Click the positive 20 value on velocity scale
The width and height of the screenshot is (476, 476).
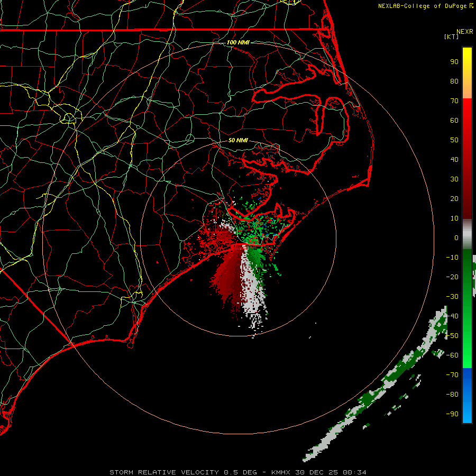coord(454,198)
